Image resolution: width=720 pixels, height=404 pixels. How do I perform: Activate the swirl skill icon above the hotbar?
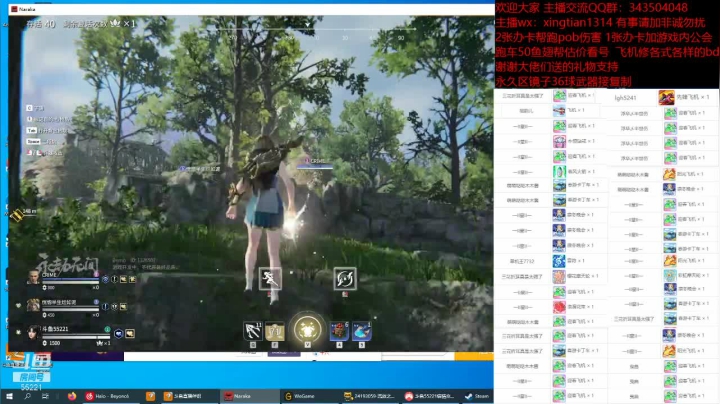click(x=345, y=278)
